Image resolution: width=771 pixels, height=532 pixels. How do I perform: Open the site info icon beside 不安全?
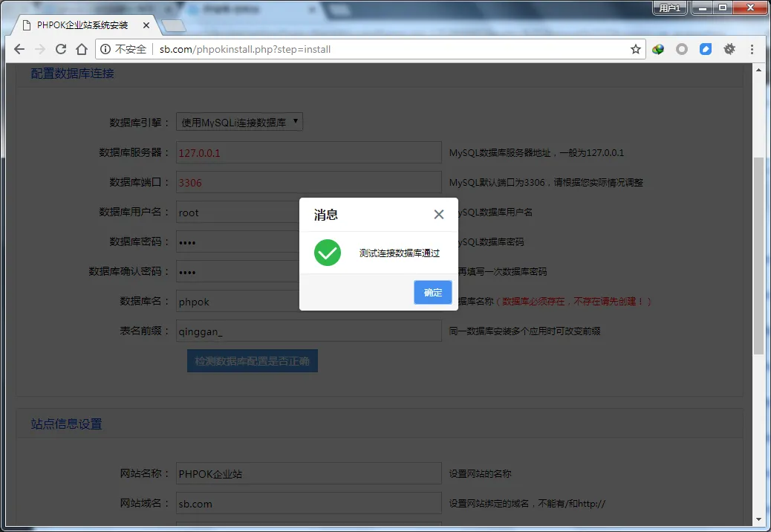coord(105,49)
